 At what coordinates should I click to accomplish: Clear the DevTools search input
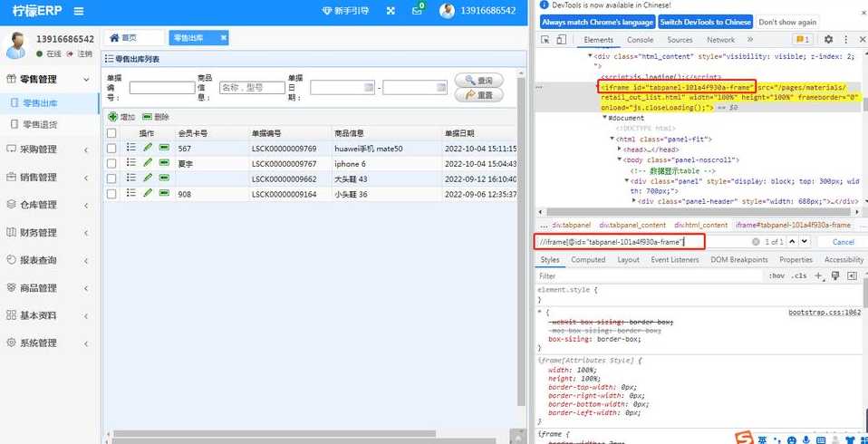756,242
